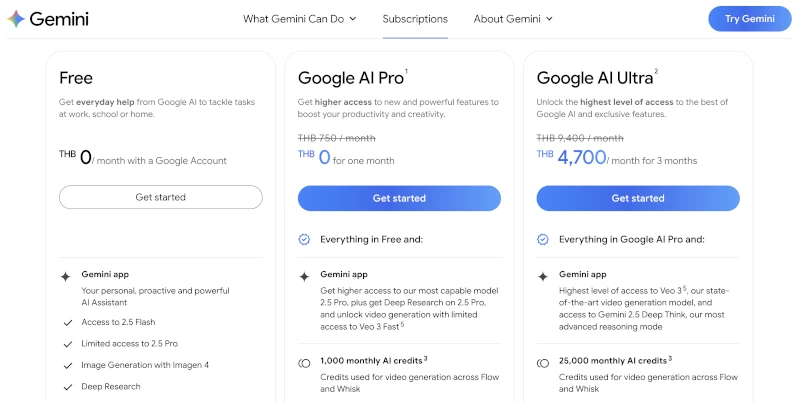The height and width of the screenshot is (402, 800).
Task: Click Get started for Google AI Pro
Action: coord(399,198)
